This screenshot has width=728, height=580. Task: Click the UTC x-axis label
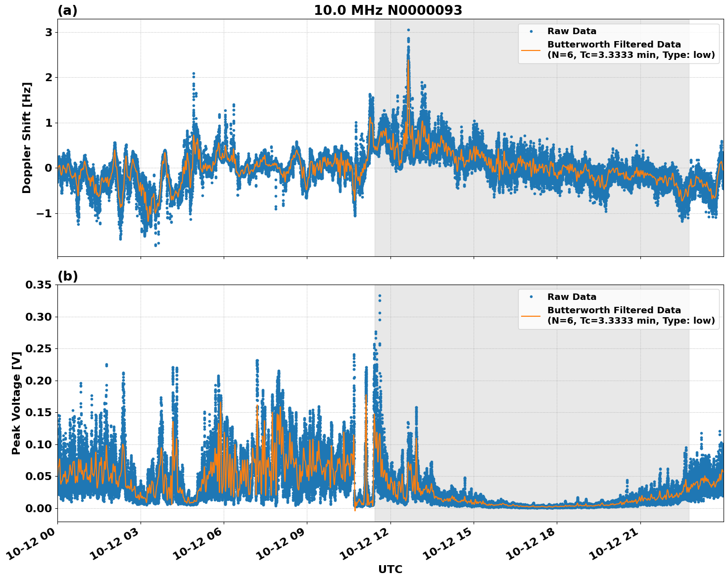point(390,569)
